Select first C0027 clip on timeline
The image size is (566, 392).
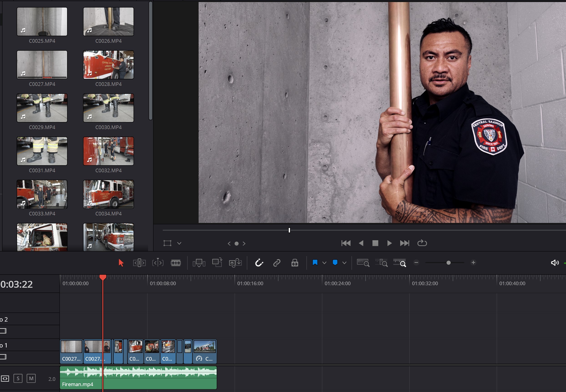click(x=71, y=352)
